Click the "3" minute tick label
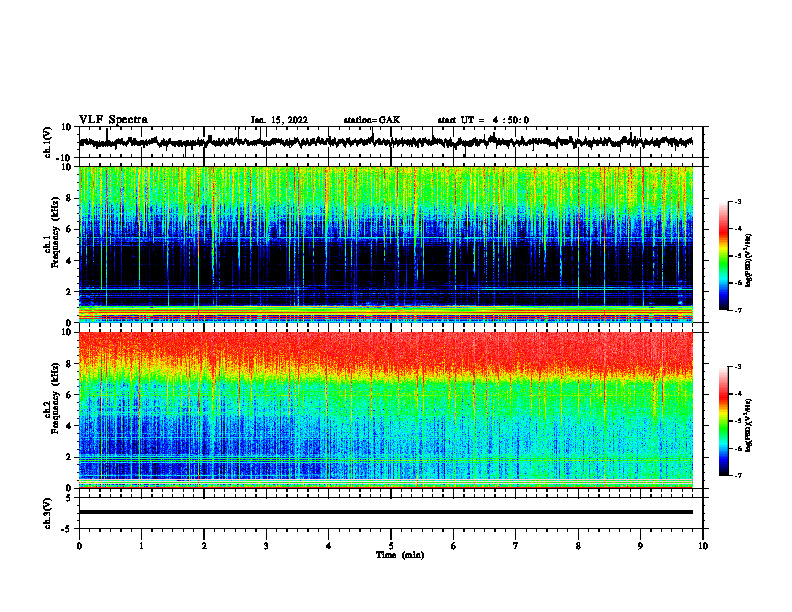 pos(266,546)
